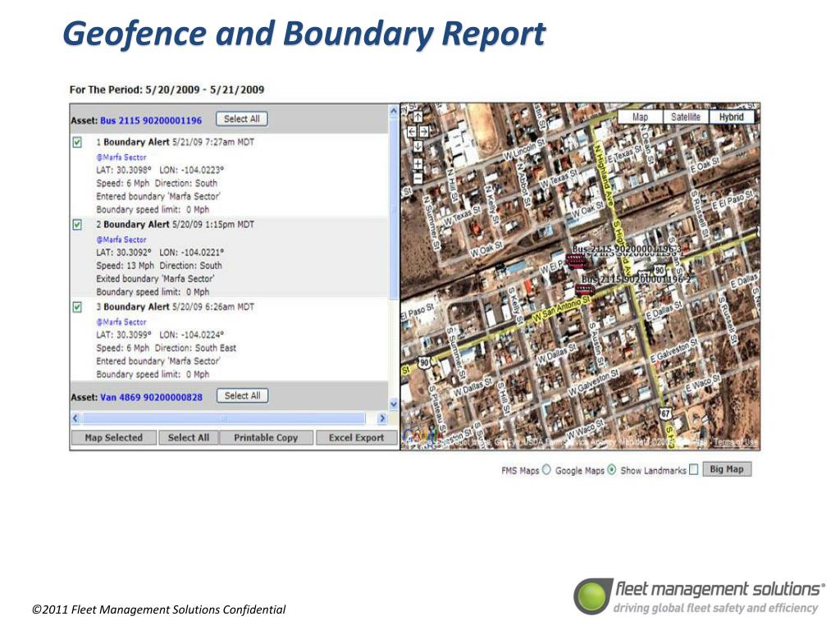Switch map view to Hybrid
Image resolution: width=840 pixels, height=630 pixels.
point(731,116)
